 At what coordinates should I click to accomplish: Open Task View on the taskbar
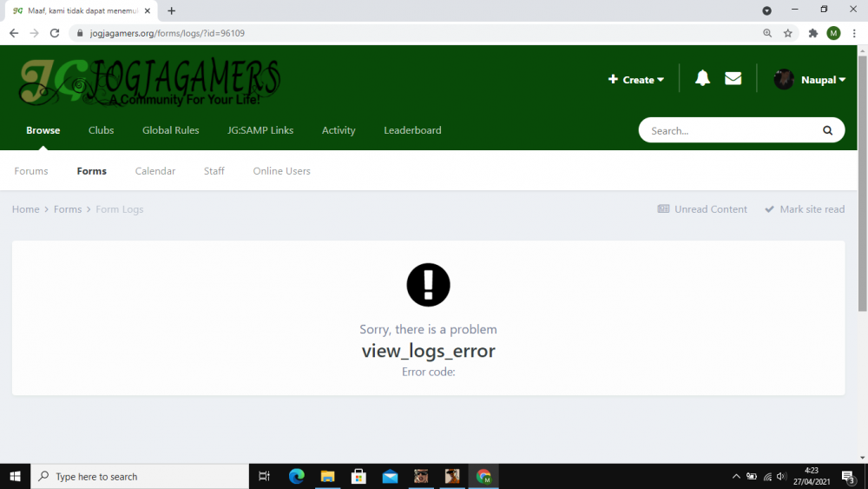[x=264, y=476]
